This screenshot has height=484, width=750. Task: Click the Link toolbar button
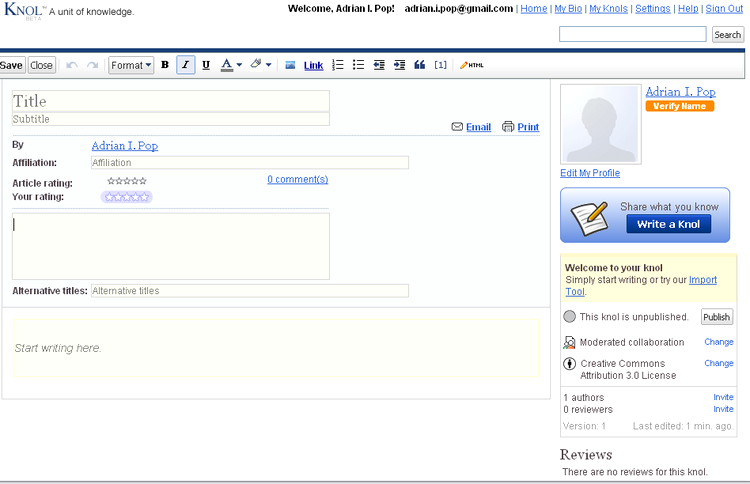pyautogui.click(x=313, y=66)
